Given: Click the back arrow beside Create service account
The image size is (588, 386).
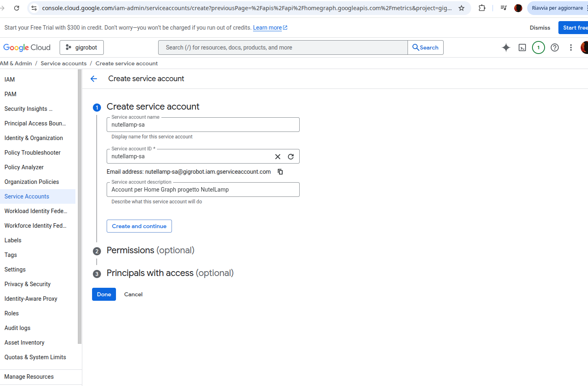Looking at the screenshot, I should coord(94,79).
